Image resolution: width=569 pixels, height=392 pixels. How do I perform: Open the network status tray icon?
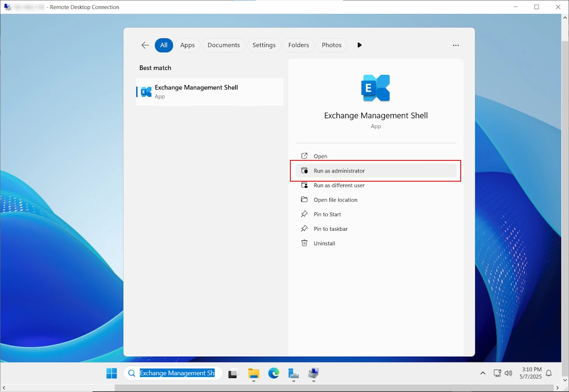coord(497,373)
